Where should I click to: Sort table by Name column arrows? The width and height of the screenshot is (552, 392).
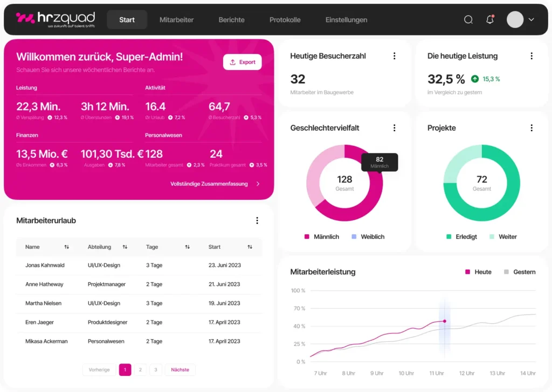click(67, 247)
